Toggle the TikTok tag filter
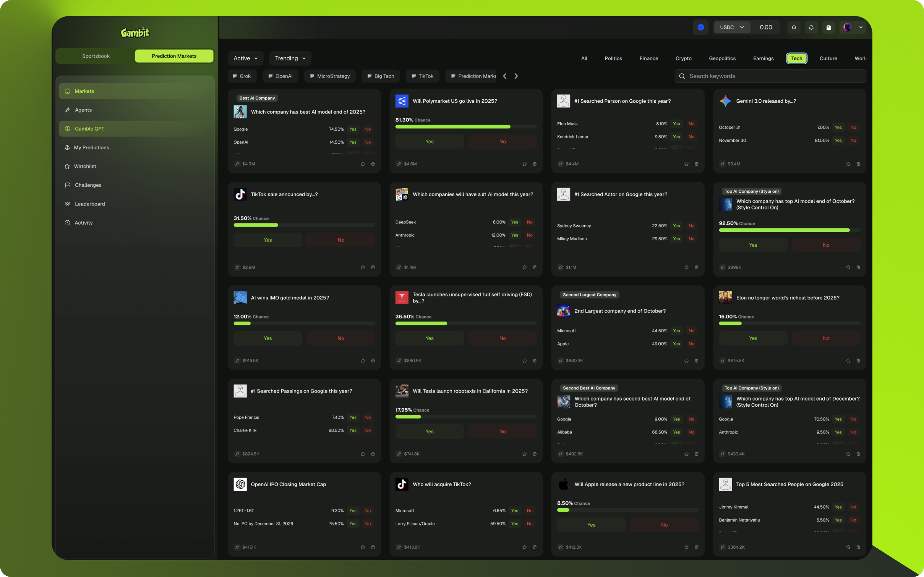This screenshot has height=577, width=924. coord(423,76)
